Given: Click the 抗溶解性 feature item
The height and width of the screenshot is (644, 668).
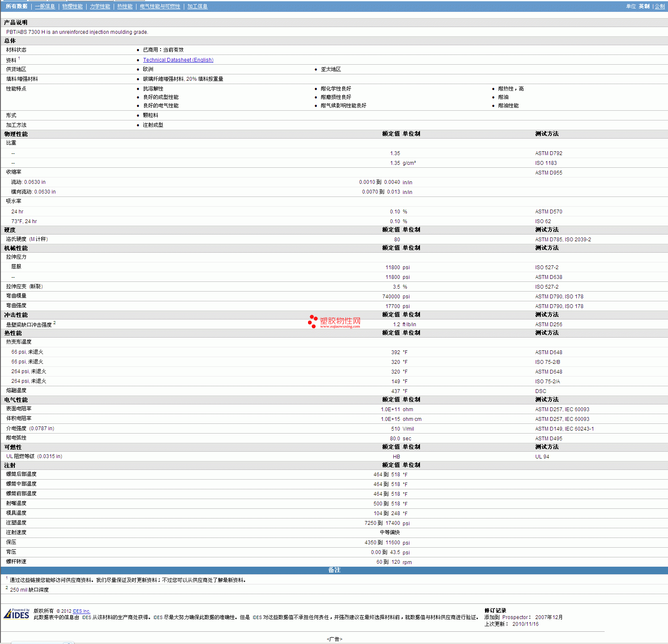Looking at the screenshot, I should [153, 89].
